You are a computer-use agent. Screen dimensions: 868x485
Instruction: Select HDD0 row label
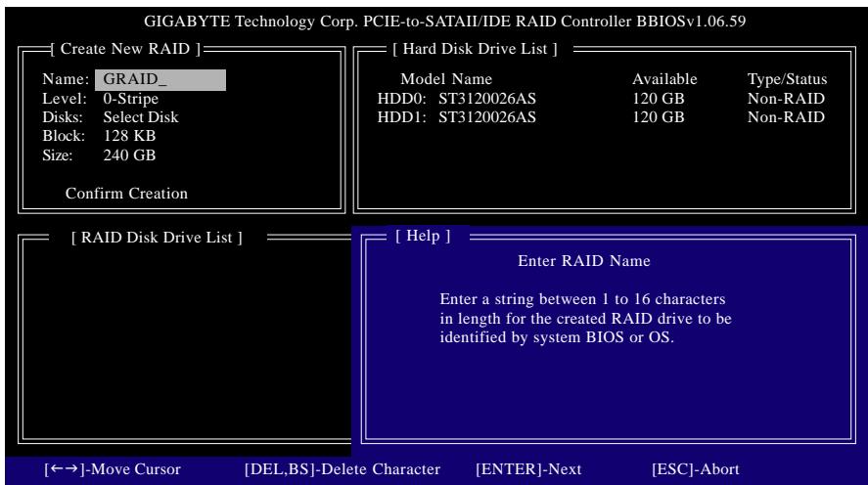coord(402,99)
